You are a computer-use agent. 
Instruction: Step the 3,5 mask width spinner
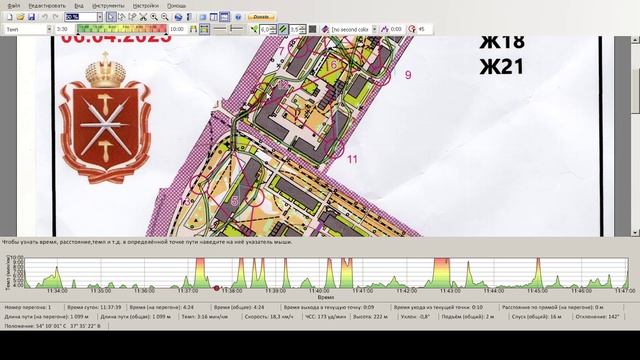303,29
